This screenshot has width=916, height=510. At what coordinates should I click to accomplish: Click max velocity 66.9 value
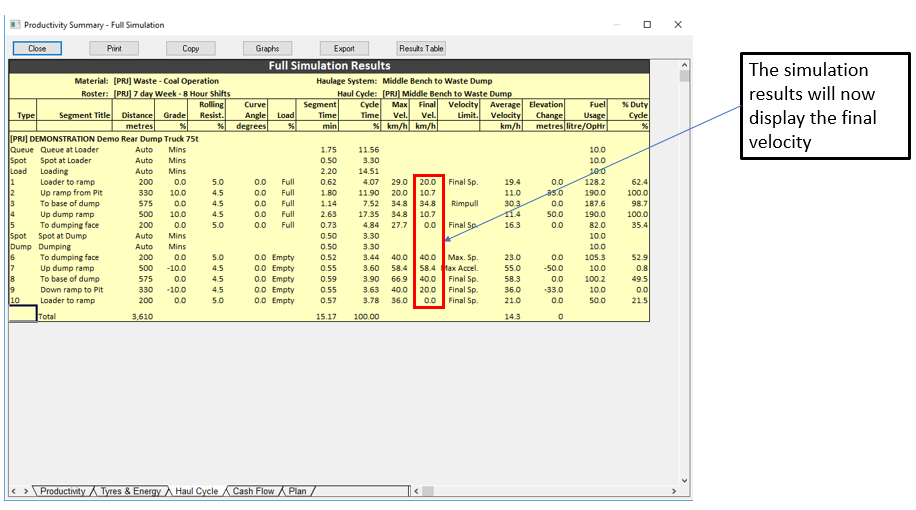tap(400, 279)
